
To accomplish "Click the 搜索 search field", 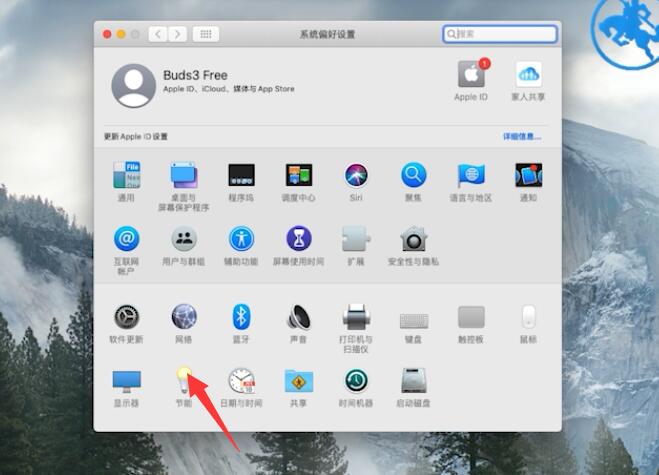I will [x=500, y=34].
